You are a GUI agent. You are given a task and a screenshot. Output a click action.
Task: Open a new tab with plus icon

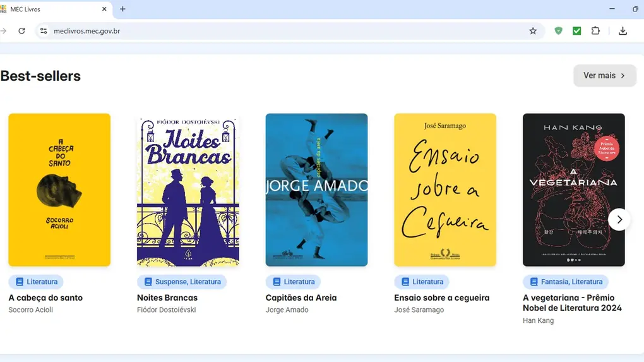122,9
